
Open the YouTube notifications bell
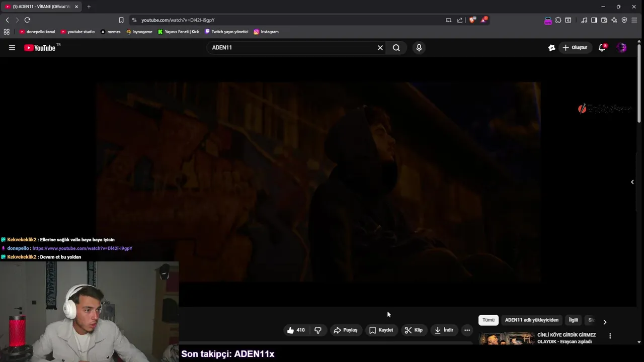coord(602,48)
